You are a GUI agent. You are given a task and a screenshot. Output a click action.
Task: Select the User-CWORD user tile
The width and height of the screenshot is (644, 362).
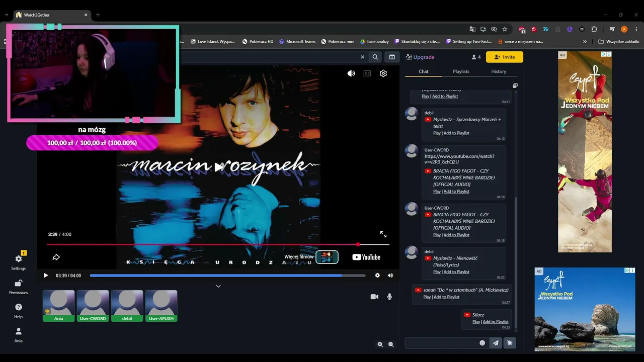93,306
